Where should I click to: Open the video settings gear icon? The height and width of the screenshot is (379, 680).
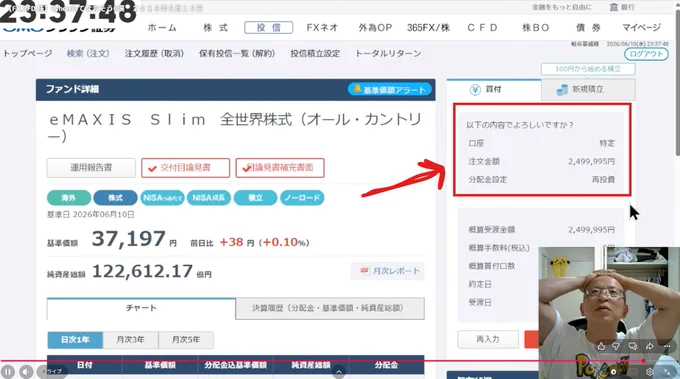click(650, 372)
